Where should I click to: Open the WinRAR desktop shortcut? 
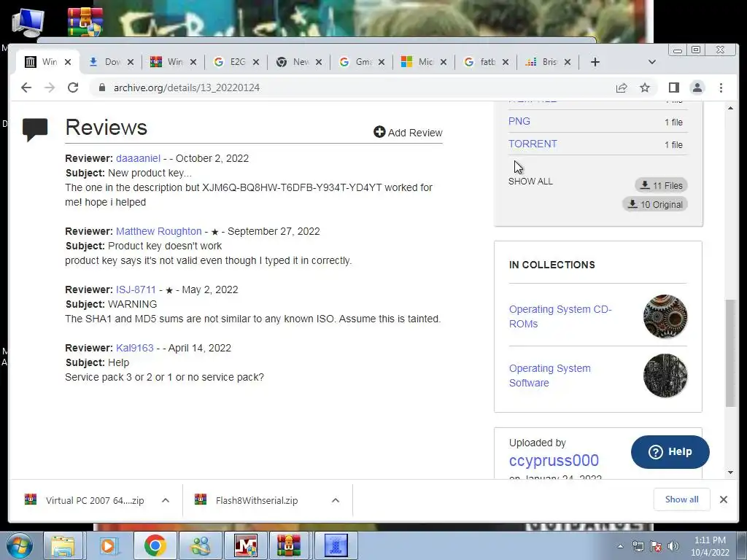pos(85,22)
